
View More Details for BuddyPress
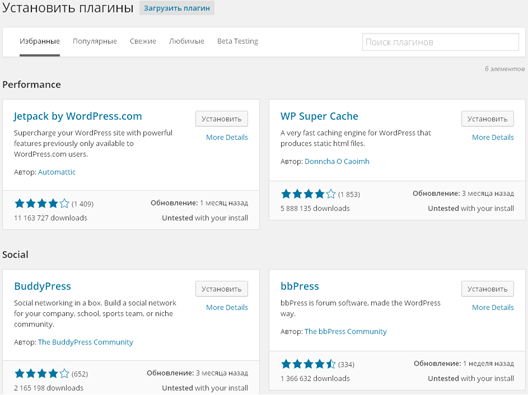(227, 307)
